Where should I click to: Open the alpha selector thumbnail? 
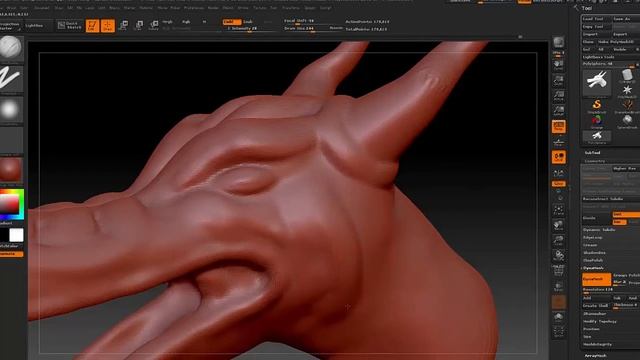pos(11,109)
